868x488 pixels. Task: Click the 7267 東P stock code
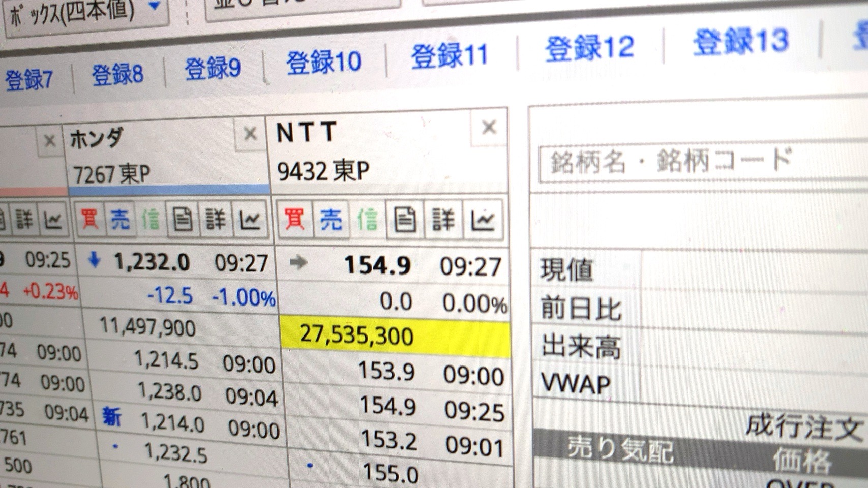pyautogui.click(x=112, y=174)
